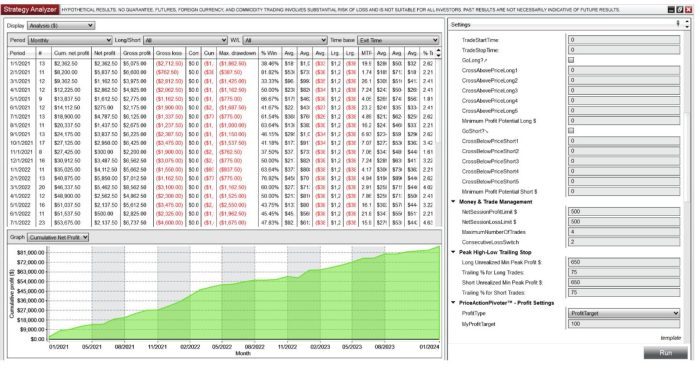Select the 3/1/2022 period row
The height and width of the screenshot is (369, 700).
coord(221,187)
